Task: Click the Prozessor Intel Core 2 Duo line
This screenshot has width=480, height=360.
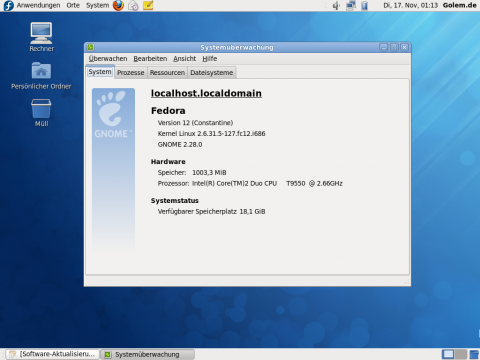Action: click(250, 183)
